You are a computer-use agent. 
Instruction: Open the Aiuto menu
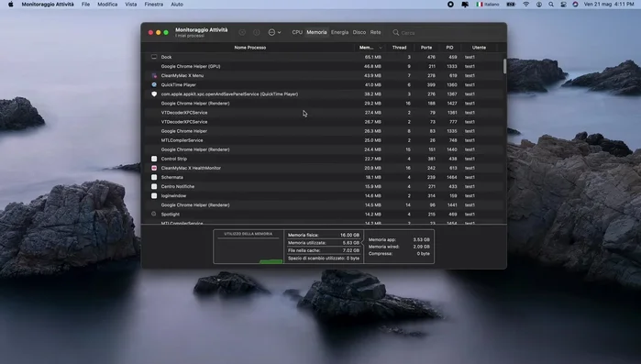pos(177,4)
